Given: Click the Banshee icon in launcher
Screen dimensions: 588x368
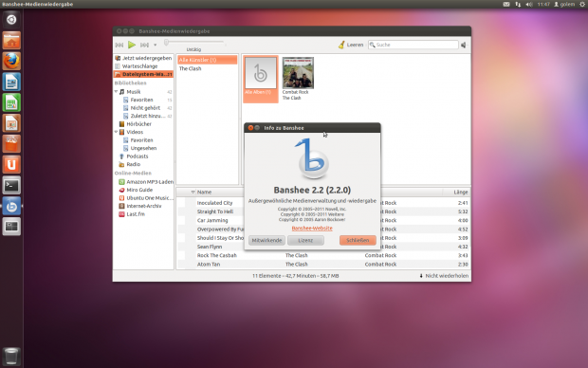Looking at the screenshot, I should tap(11, 206).
